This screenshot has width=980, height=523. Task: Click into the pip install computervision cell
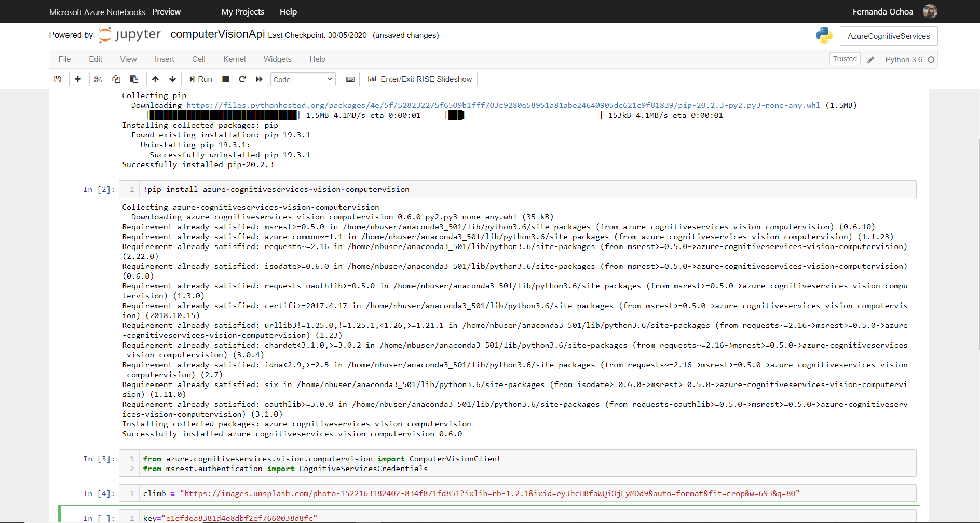[518, 189]
